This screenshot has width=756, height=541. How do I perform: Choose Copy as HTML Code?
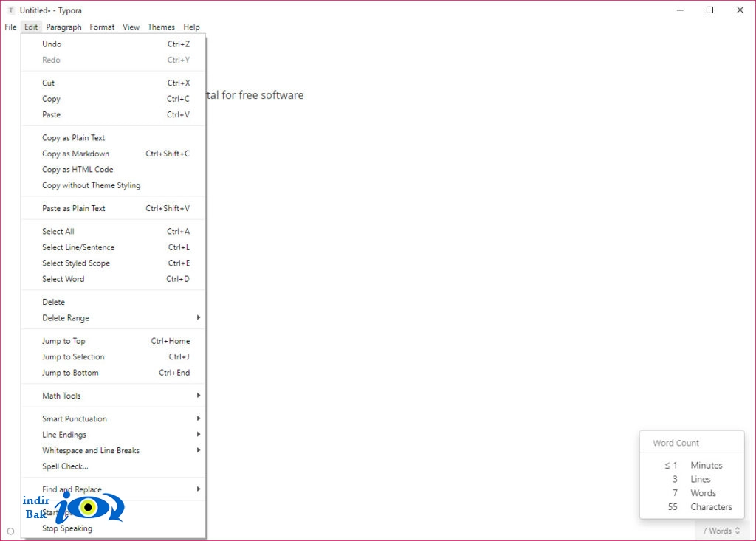coord(114,170)
